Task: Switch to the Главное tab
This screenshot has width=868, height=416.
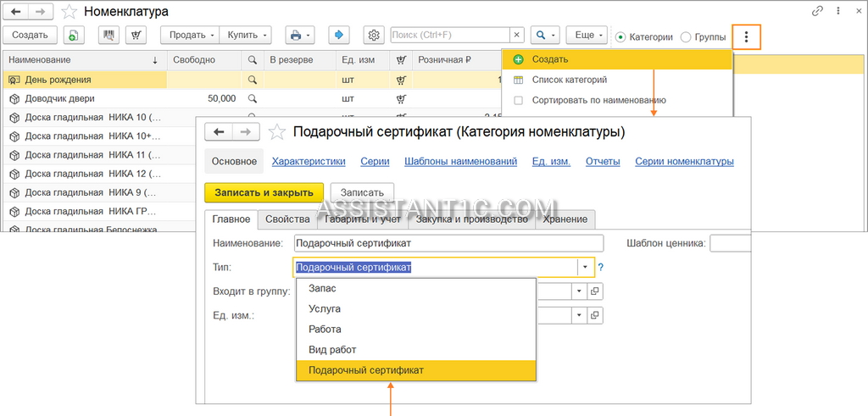Action: pos(231,219)
